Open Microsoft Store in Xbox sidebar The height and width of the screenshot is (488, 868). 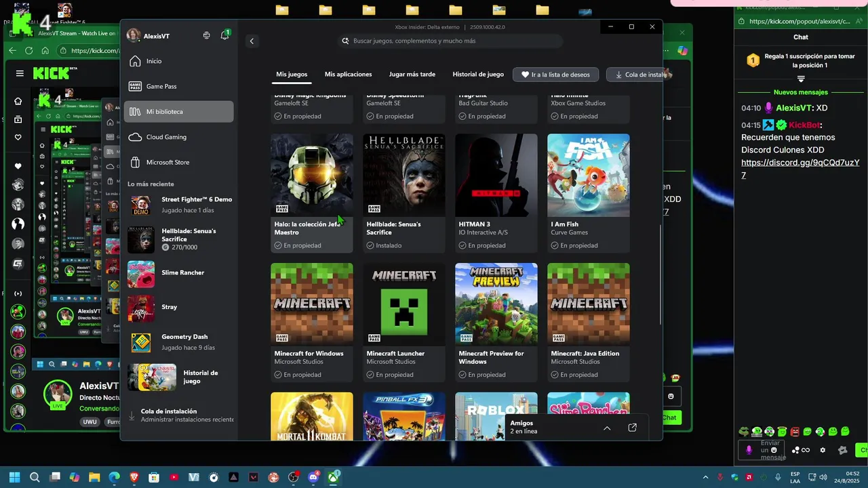178,163
